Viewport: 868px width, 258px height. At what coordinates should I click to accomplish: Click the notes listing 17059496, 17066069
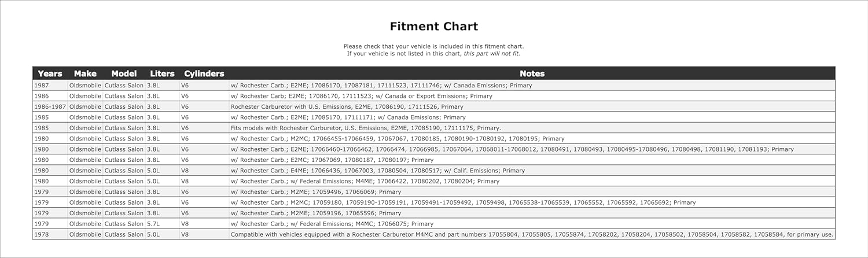(x=315, y=192)
